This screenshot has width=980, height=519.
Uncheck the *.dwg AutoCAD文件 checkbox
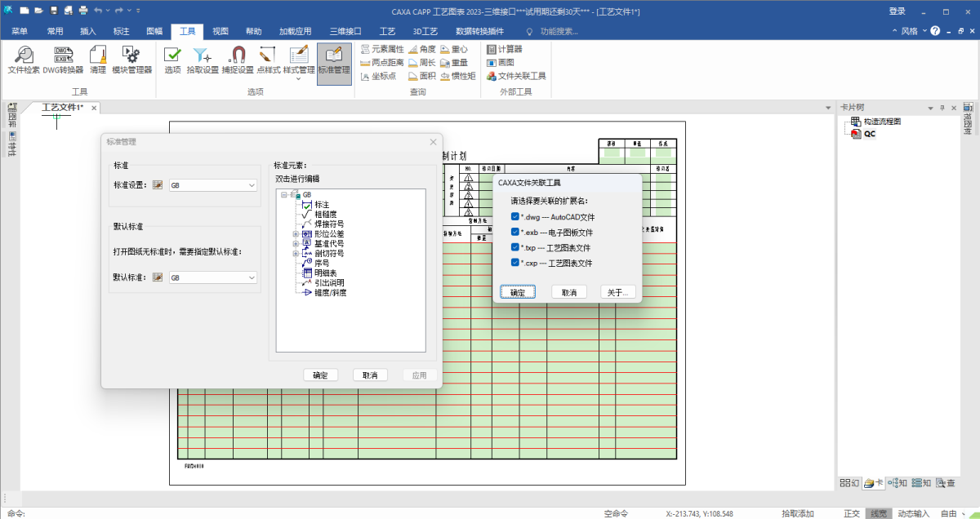(x=514, y=216)
